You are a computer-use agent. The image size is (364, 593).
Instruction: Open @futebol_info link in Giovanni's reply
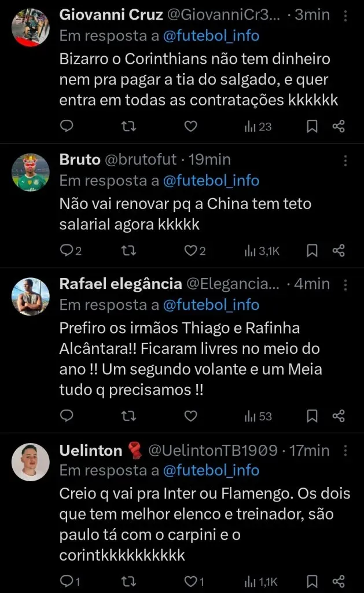pos(211,36)
